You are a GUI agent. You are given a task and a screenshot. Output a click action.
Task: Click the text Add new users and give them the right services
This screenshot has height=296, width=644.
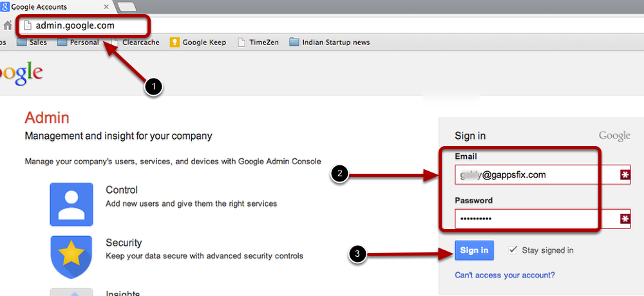pos(191,203)
